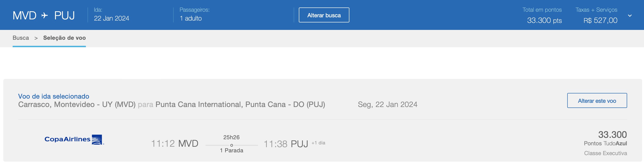Select the Seleção de voo tab
Screen dimensions: 644x164
[64, 38]
